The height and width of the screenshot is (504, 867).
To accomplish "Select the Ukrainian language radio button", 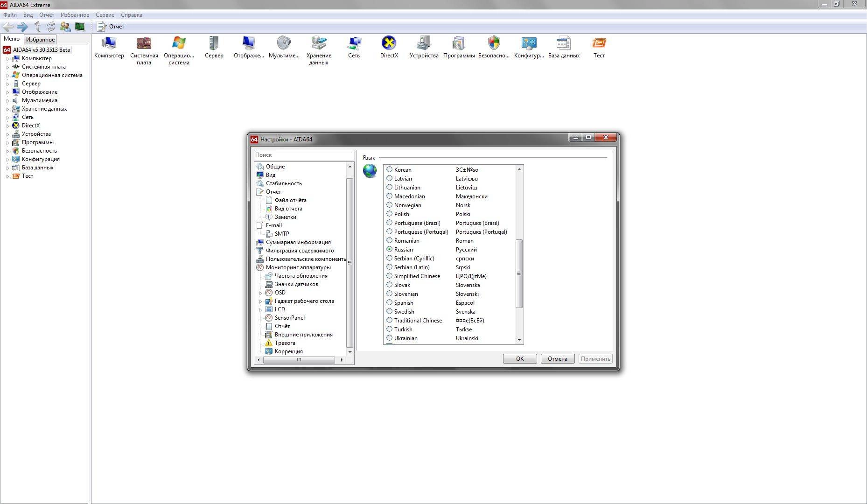I will tap(389, 338).
